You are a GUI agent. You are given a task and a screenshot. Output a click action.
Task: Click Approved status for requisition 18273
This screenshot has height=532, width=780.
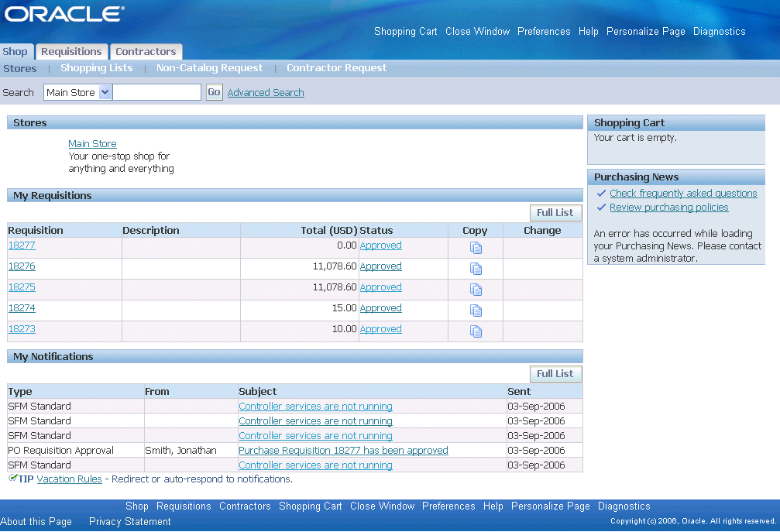coord(380,328)
